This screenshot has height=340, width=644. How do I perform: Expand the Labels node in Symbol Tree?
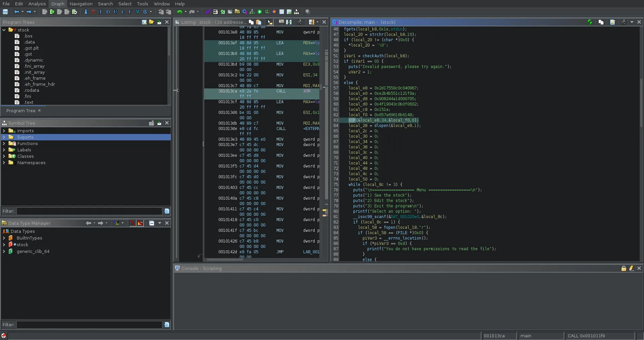4,150
